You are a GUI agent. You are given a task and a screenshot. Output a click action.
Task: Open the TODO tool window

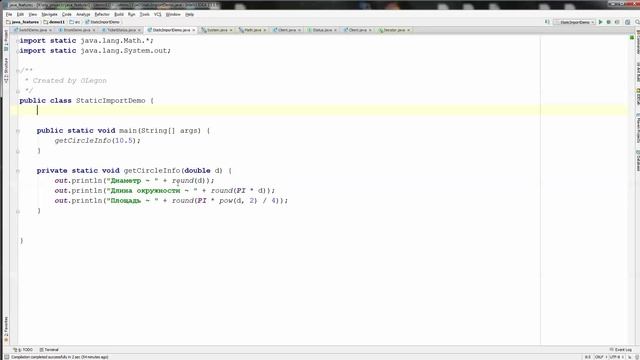pos(23,350)
